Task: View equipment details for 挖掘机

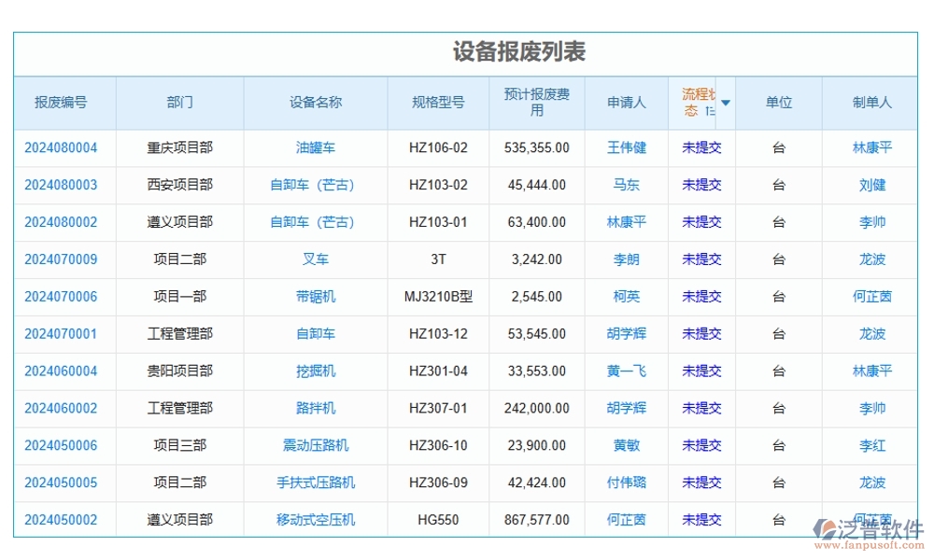Action: click(315, 371)
